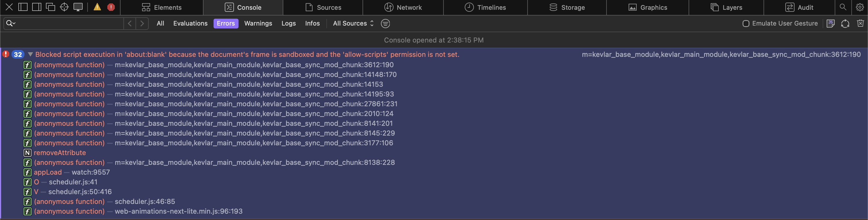Open source link at chunk:3612:190 on right

(x=721, y=54)
